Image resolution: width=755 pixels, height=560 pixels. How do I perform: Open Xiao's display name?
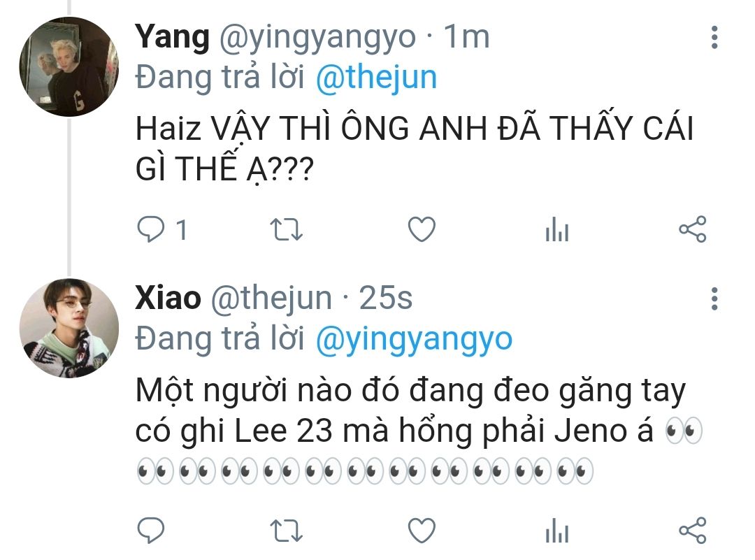(x=168, y=298)
